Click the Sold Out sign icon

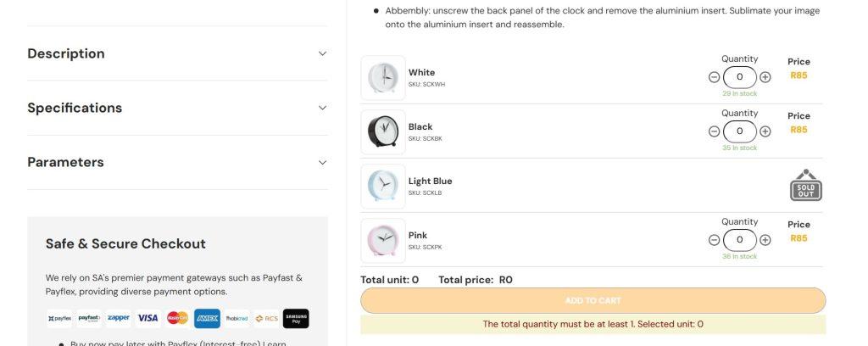(x=806, y=185)
